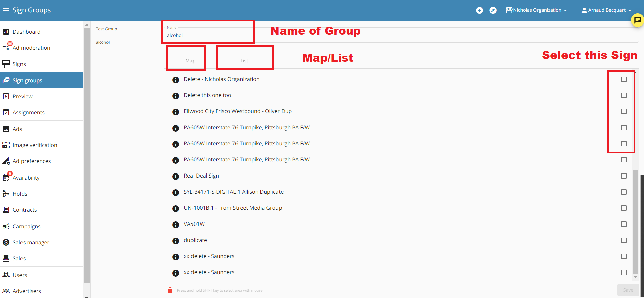Viewport: 644px width, 298px height.
Task: Click the sign list vertical scrollbar
Action: [x=635, y=221]
